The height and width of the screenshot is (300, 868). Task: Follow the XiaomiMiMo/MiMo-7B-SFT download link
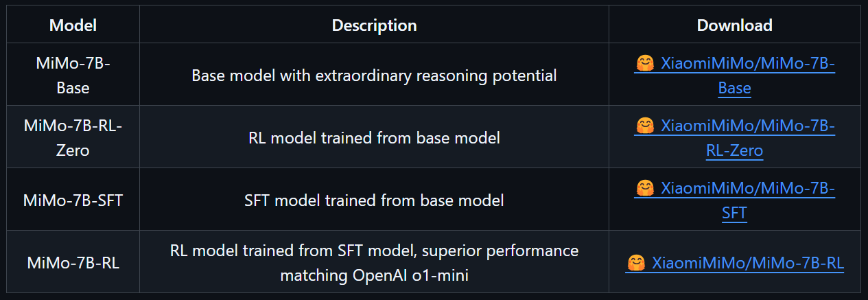pyautogui.click(x=747, y=188)
